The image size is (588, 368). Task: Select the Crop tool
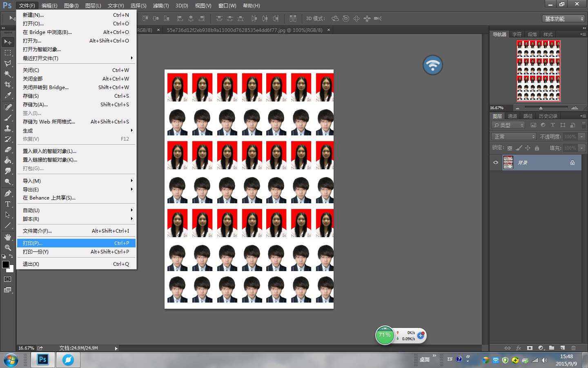[8, 85]
